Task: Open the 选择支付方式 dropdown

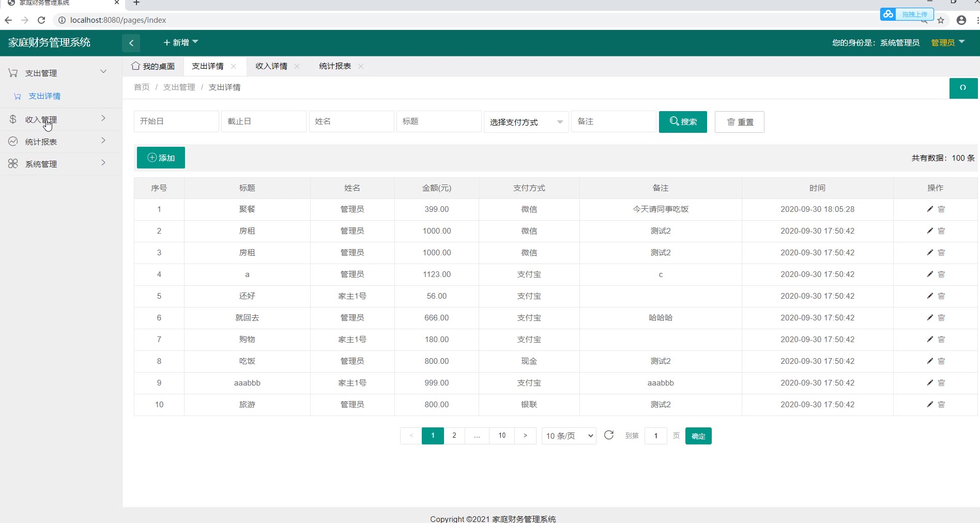Action: coord(526,122)
